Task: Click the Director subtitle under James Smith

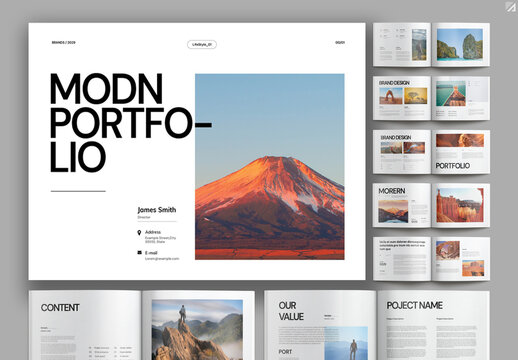Action: click(x=144, y=217)
